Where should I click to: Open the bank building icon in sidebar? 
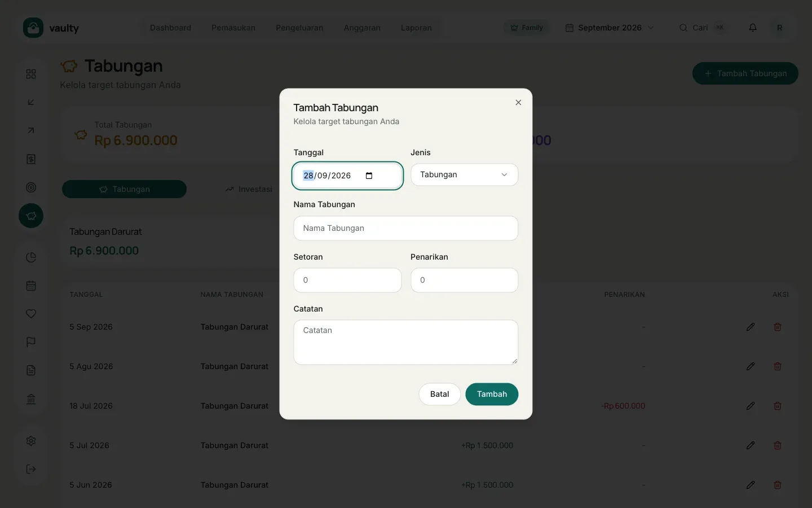[31, 399]
